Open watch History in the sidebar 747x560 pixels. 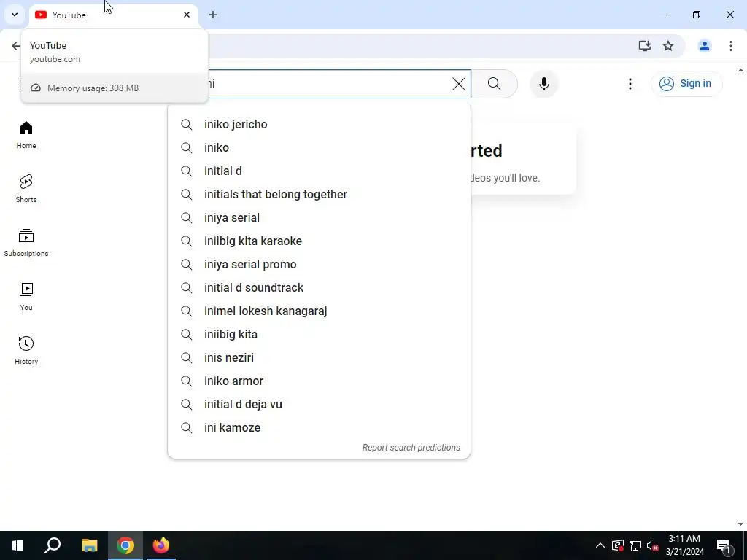pos(26,350)
